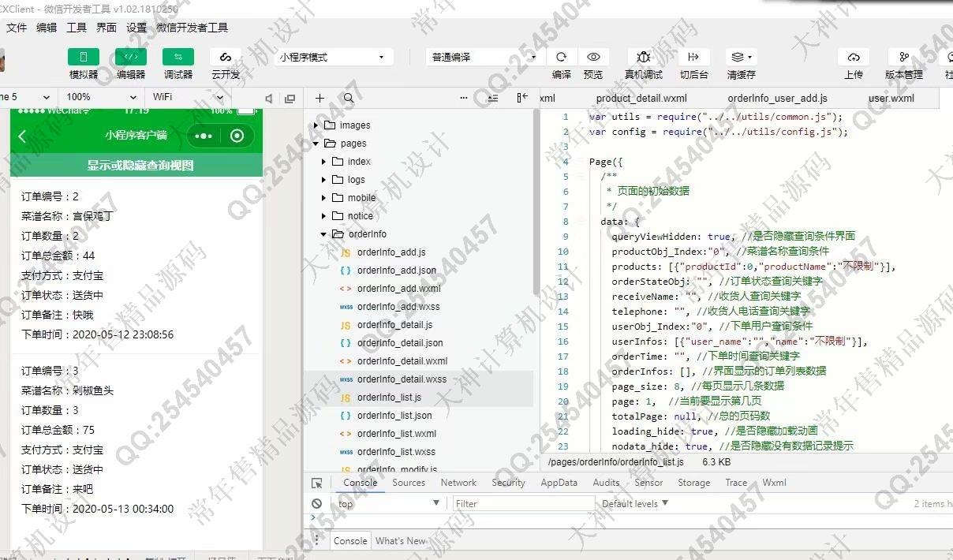Open the 微信开发者工具 menu
Image resolution: width=953 pixels, height=560 pixels.
pyautogui.click(x=192, y=28)
